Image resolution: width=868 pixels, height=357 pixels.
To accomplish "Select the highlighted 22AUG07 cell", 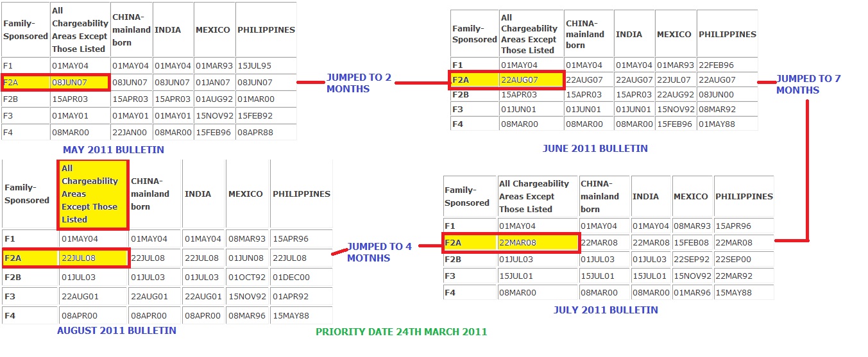I will [x=531, y=80].
